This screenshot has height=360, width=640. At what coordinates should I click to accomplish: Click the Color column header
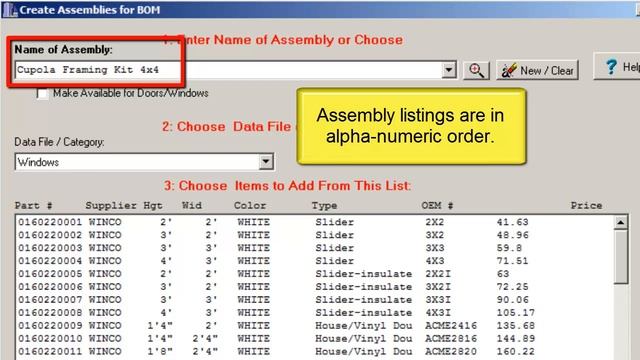click(250, 205)
